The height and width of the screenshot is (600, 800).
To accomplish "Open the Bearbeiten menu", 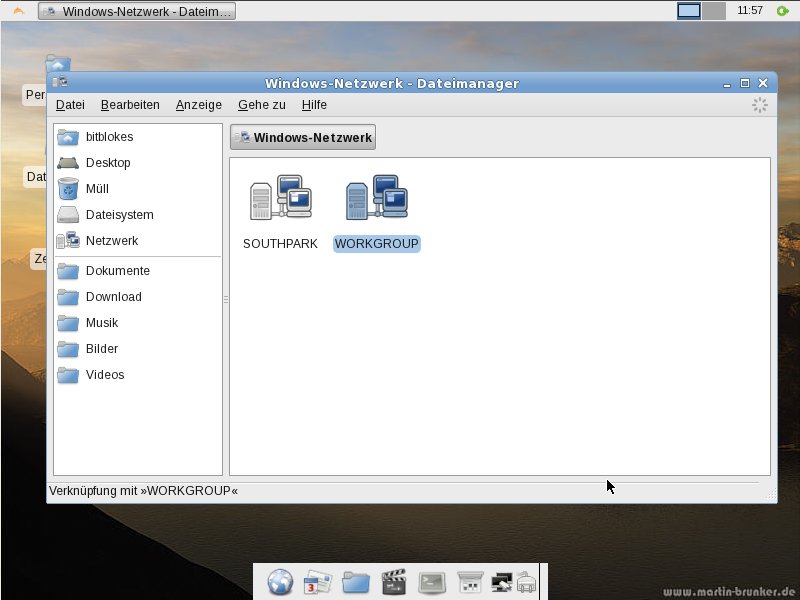I will [x=130, y=105].
